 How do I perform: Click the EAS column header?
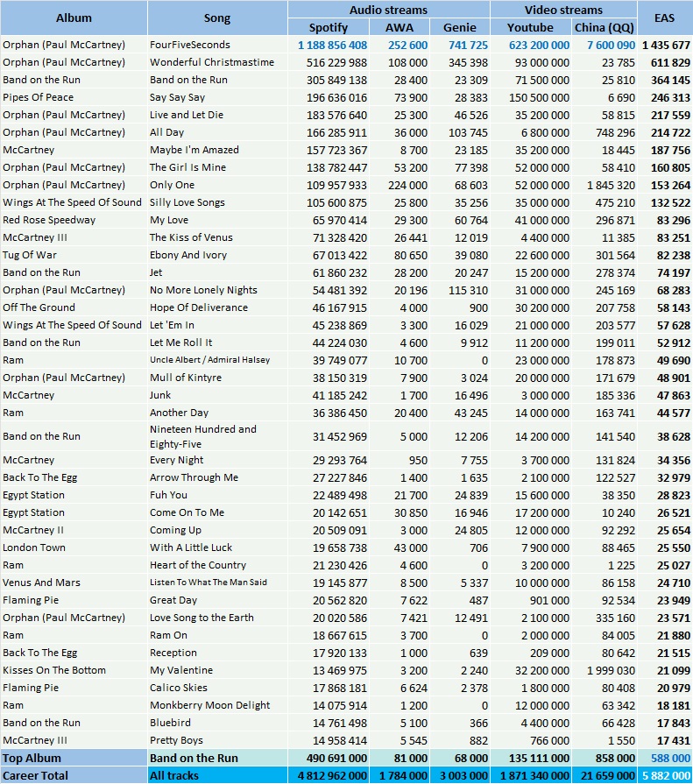click(x=664, y=18)
